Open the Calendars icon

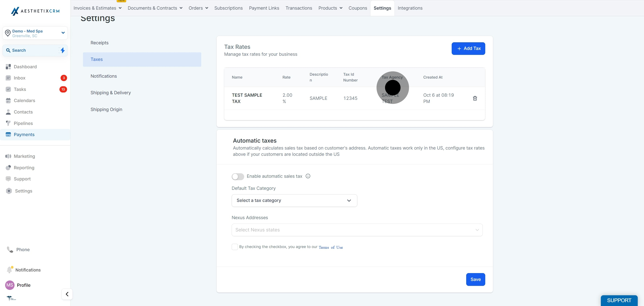pos(8,101)
